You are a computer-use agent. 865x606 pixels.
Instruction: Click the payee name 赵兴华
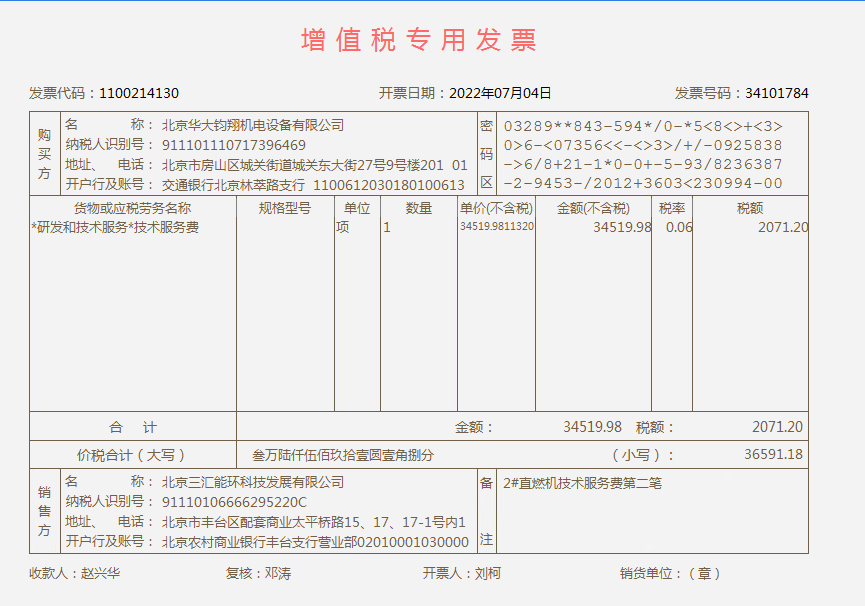click(x=100, y=574)
